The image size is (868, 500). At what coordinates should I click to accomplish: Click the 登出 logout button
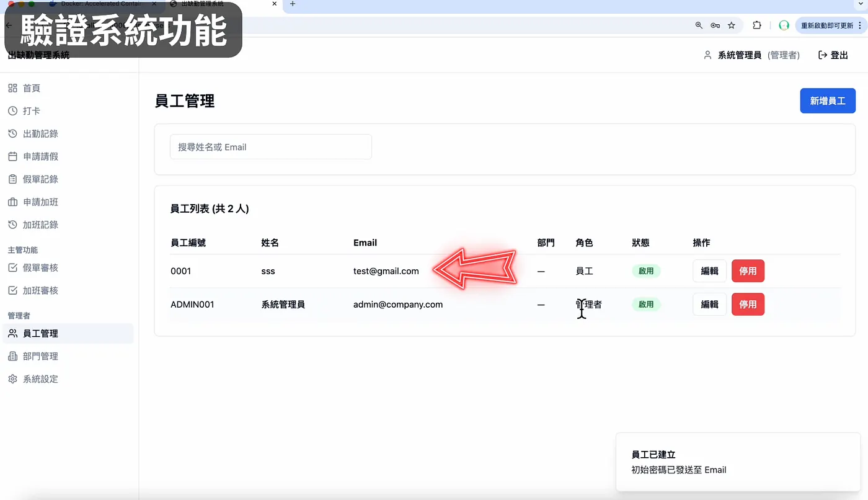coord(833,55)
